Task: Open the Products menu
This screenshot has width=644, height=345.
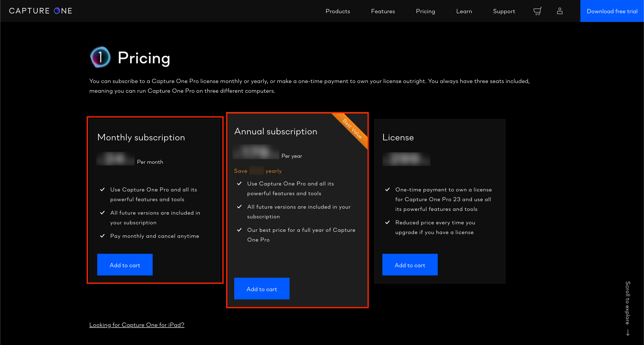Action: point(338,11)
